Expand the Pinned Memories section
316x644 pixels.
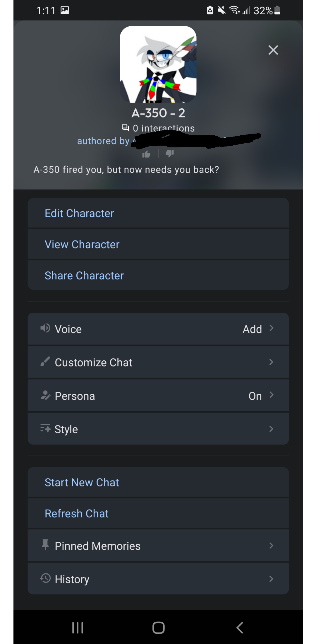pos(272,546)
